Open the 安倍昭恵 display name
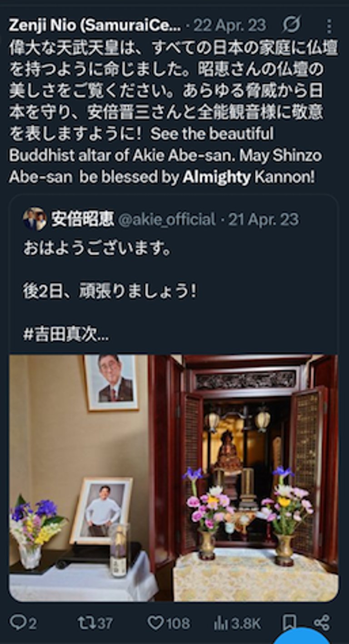349x644 pixels. coord(82,219)
